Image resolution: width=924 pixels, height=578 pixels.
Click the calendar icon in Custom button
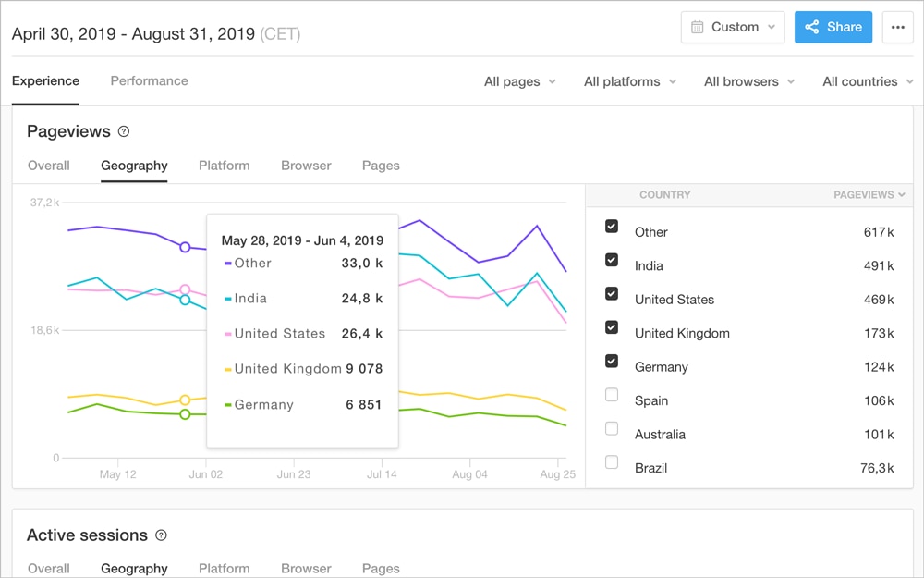coord(698,28)
